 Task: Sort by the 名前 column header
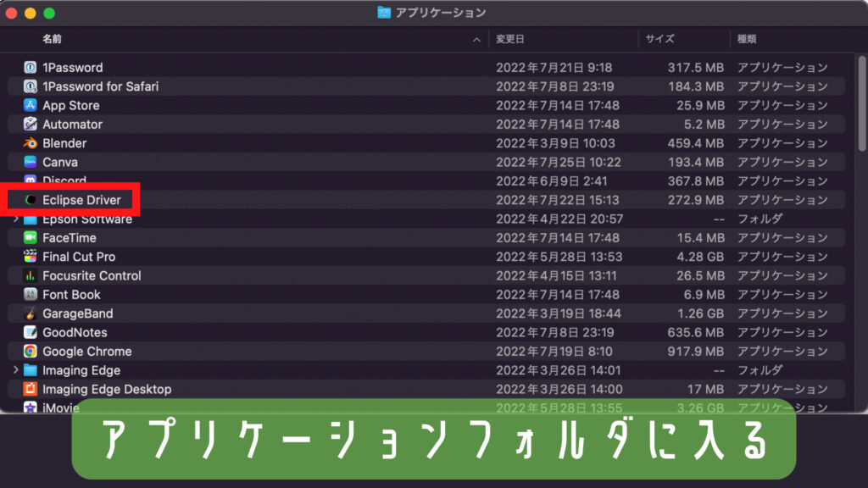52,39
